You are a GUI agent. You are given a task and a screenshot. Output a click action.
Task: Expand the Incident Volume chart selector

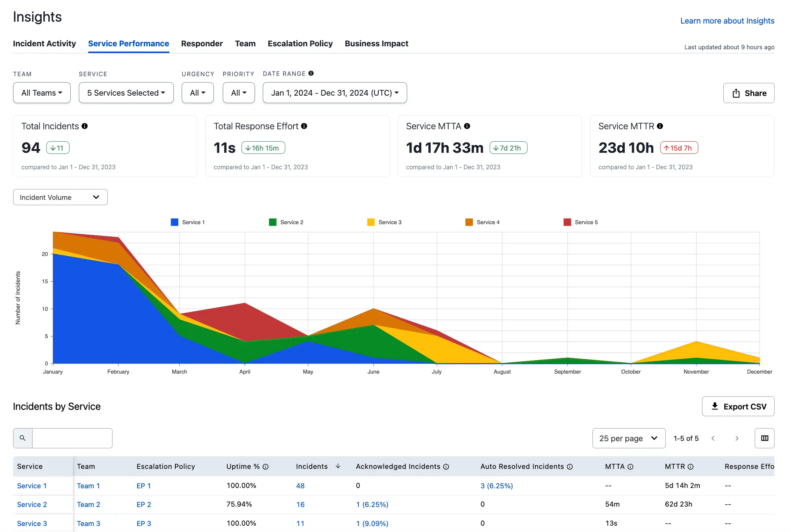60,197
